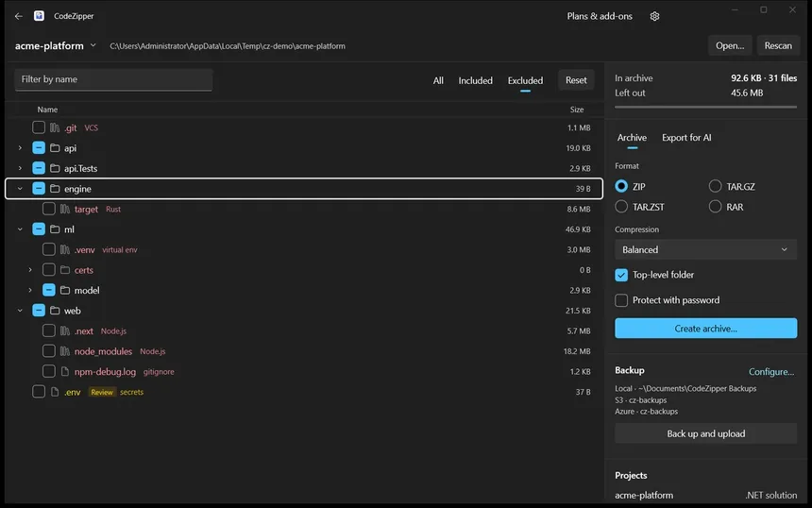This screenshot has height=508, width=812.
Task: Check the npm-debug.log checkbox
Action: coord(49,372)
